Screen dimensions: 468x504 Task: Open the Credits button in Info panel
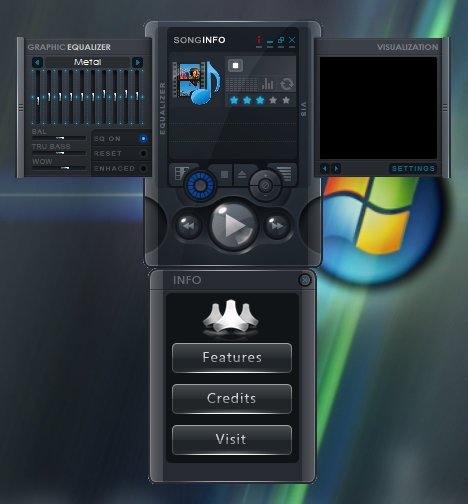click(232, 398)
